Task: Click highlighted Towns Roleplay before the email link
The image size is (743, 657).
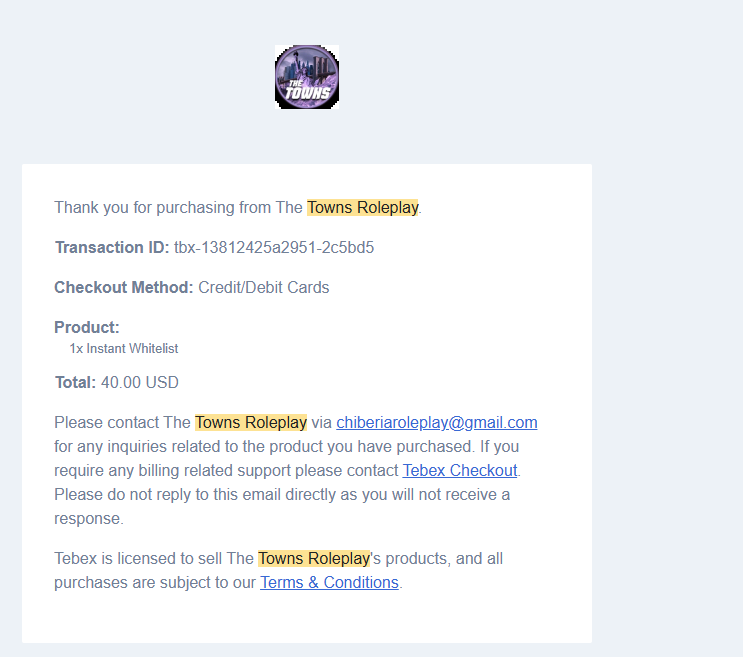Action: point(251,422)
